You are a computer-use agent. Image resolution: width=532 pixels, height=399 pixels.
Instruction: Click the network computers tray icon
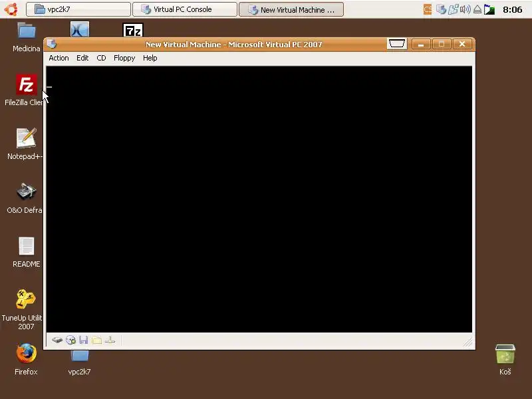[x=454, y=9]
